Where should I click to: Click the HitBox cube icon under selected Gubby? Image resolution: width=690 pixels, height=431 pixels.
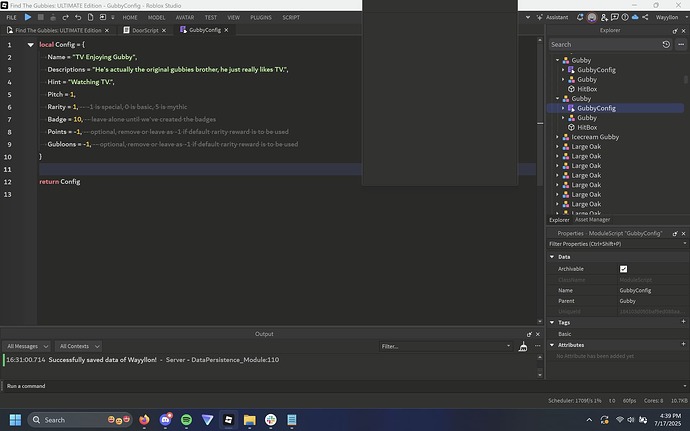coord(571,127)
